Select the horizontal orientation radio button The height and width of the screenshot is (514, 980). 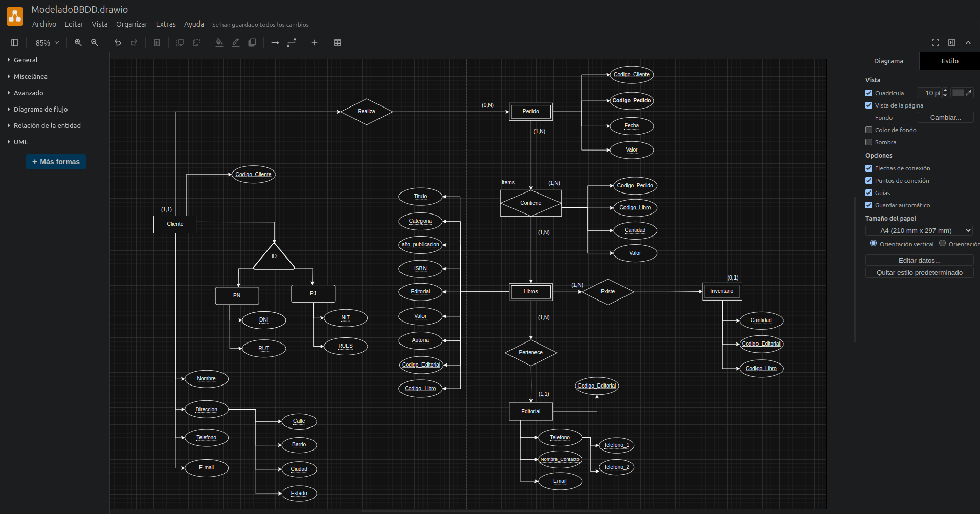[942, 243]
